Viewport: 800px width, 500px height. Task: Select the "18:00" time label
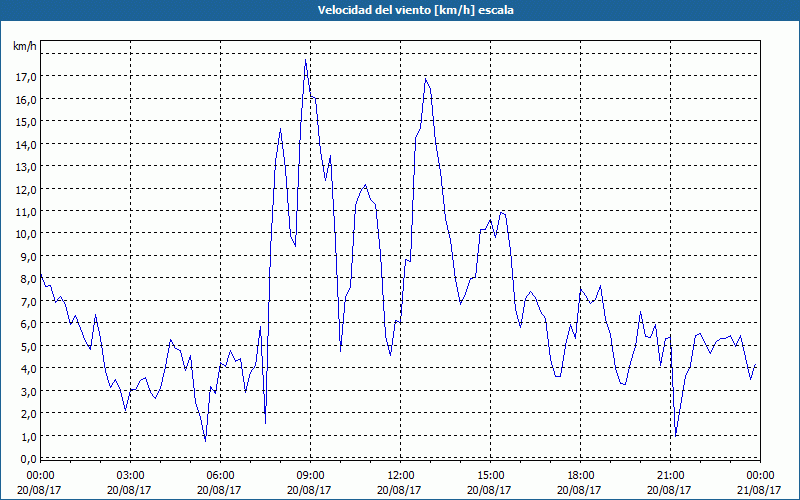click(580, 475)
